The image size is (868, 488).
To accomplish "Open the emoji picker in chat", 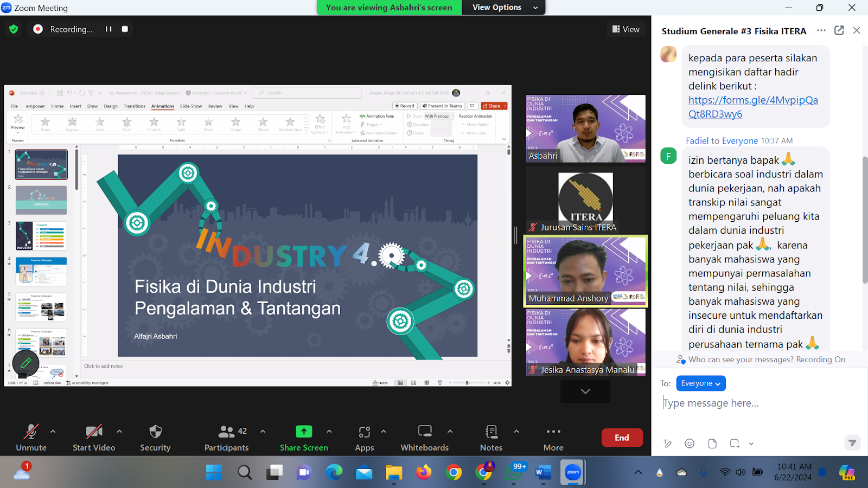I will (690, 444).
